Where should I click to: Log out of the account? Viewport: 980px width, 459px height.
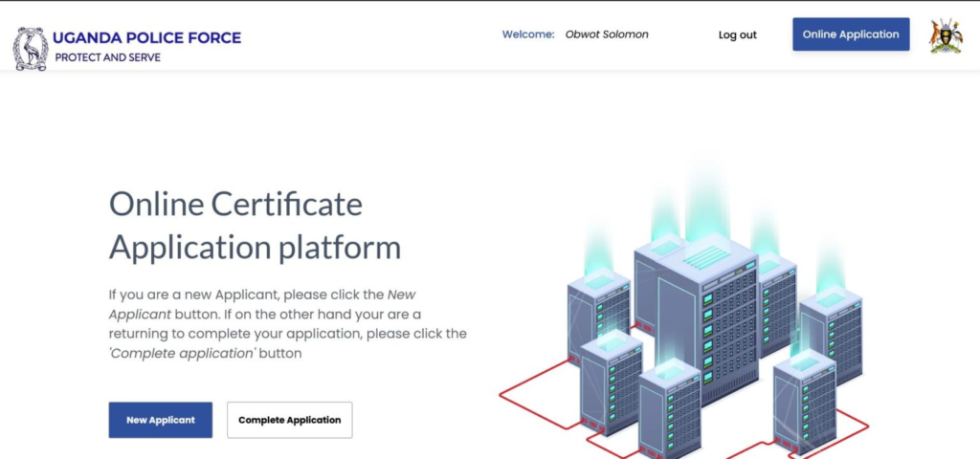738,35
